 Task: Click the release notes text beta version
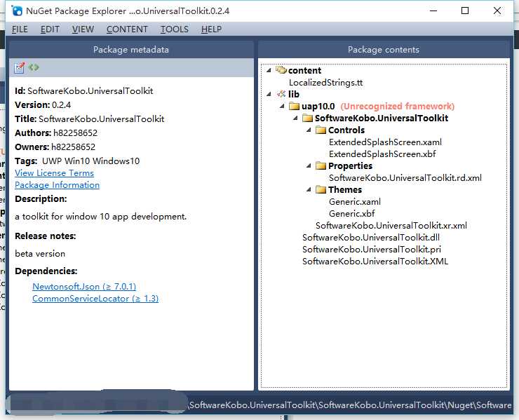[40, 254]
